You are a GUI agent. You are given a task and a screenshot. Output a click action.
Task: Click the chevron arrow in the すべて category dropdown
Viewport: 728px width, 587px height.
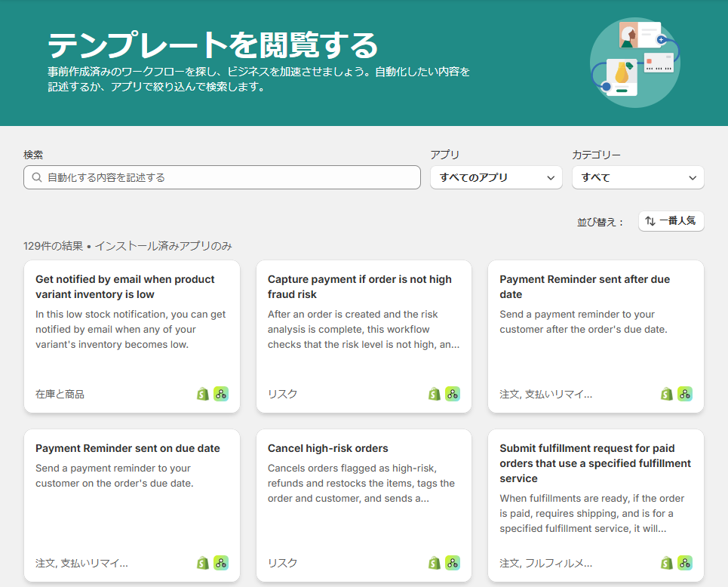click(x=693, y=178)
